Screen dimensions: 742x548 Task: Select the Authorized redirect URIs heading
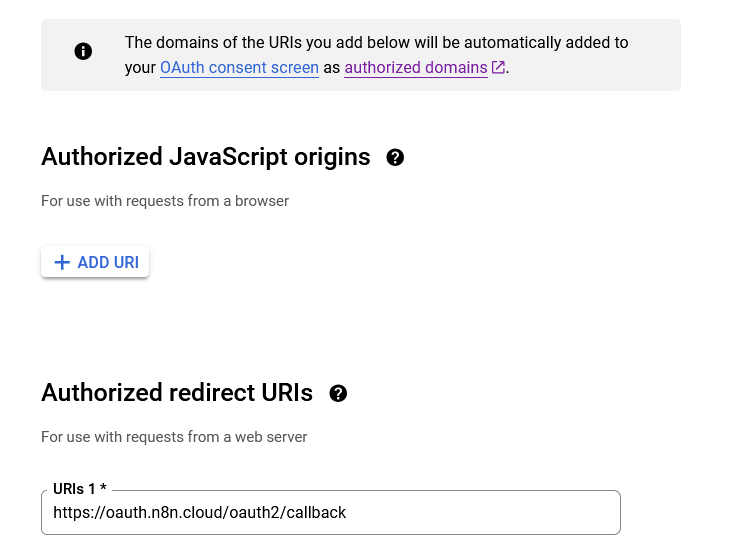pos(177,393)
